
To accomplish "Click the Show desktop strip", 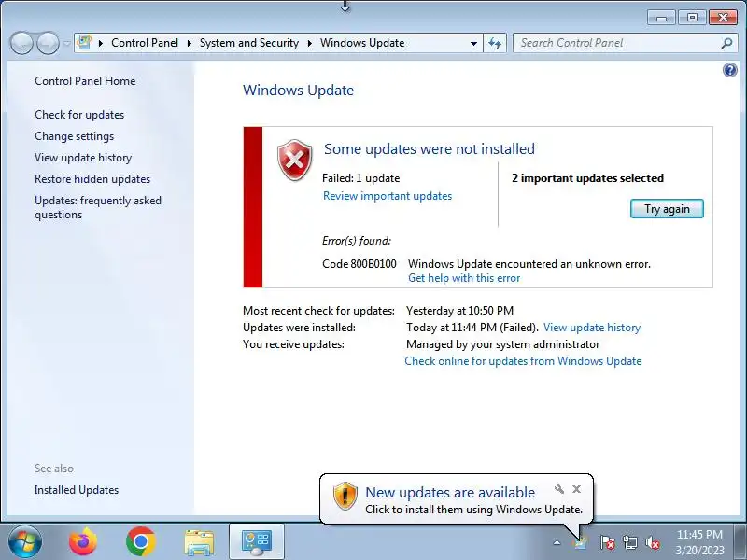I will (x=740, y=542).
